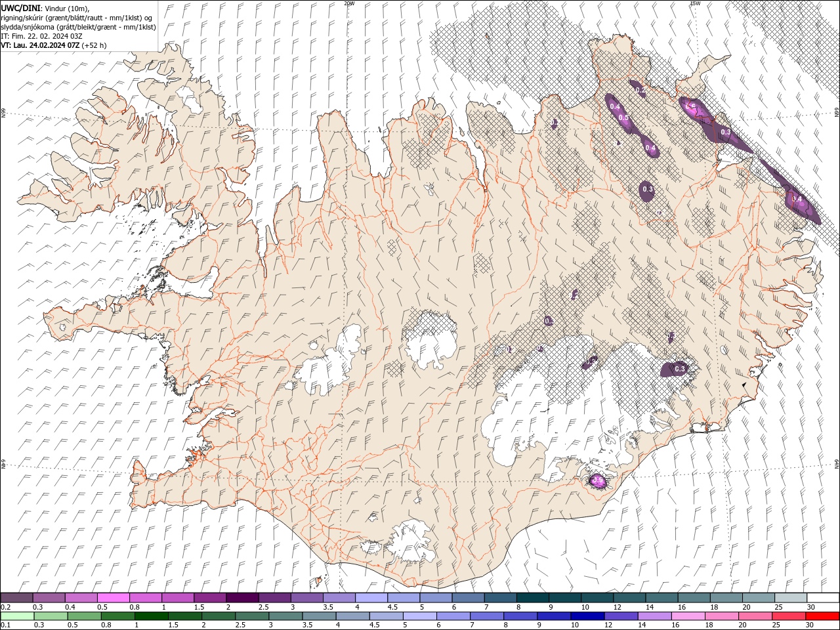
Task: Click the 'slydda/snjókoma' legend description line
Action: click(x=78, y=27)
